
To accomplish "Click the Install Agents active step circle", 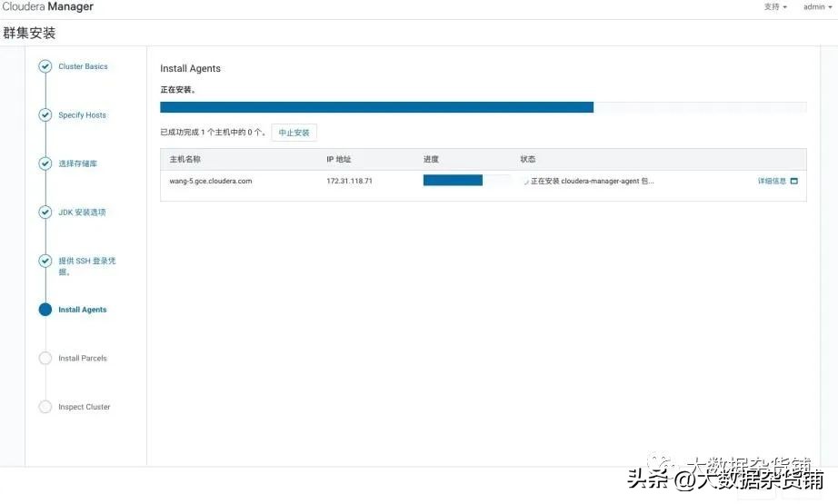I will [x=45, y=310].
